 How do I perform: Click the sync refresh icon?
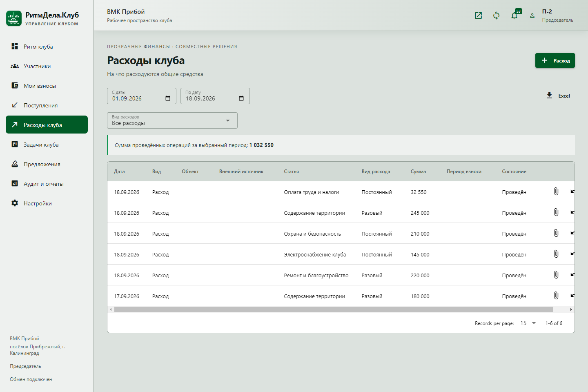(497, 16)
